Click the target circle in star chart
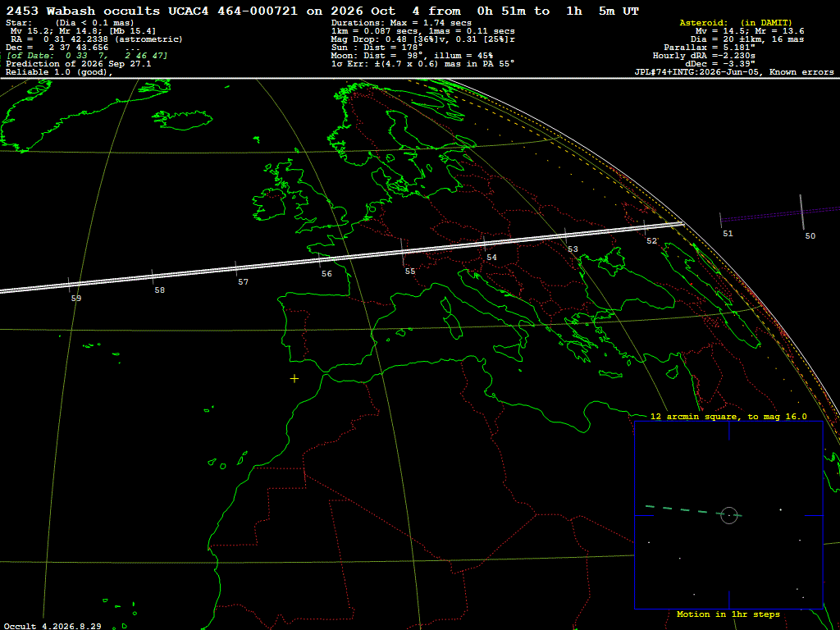 729,515
